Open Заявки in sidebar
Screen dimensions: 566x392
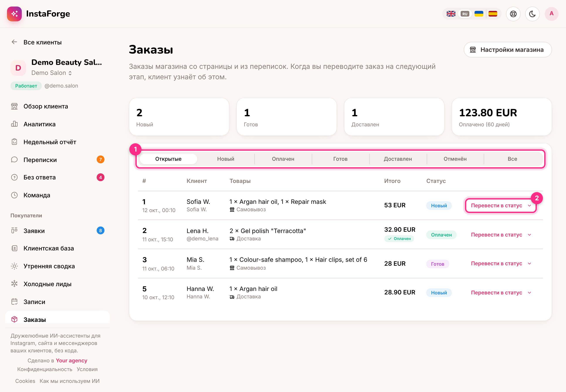[57, 231]
